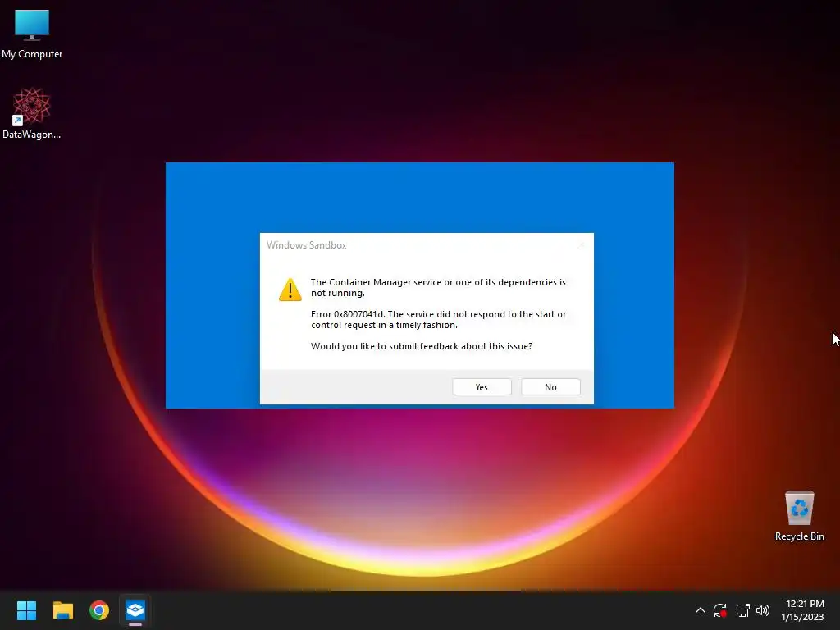Select the Recycle Bin icon
The image size is (840, 630).
coord(799,516)
